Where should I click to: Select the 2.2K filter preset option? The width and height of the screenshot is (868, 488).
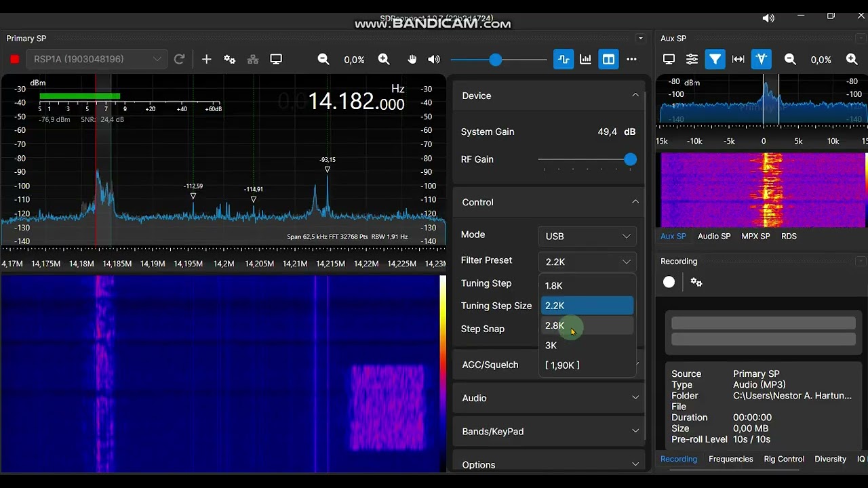tap(587, 306)
